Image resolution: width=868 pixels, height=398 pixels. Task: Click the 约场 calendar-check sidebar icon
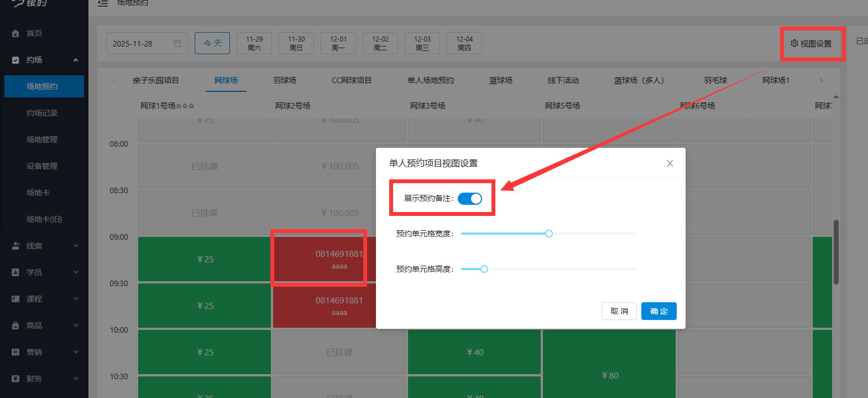pos(15,60)
